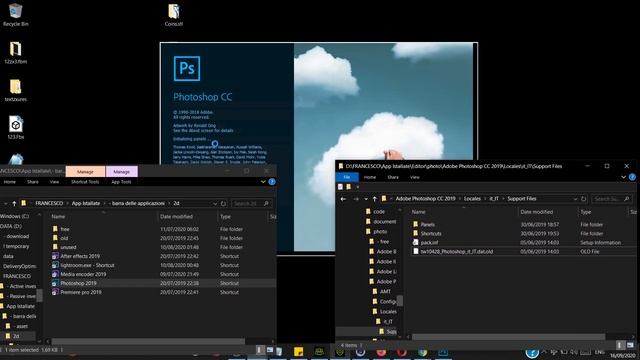Screen dimensions: 640x360
Task: Click the purple Manage tab above App Tools
Action: (122, 171)
